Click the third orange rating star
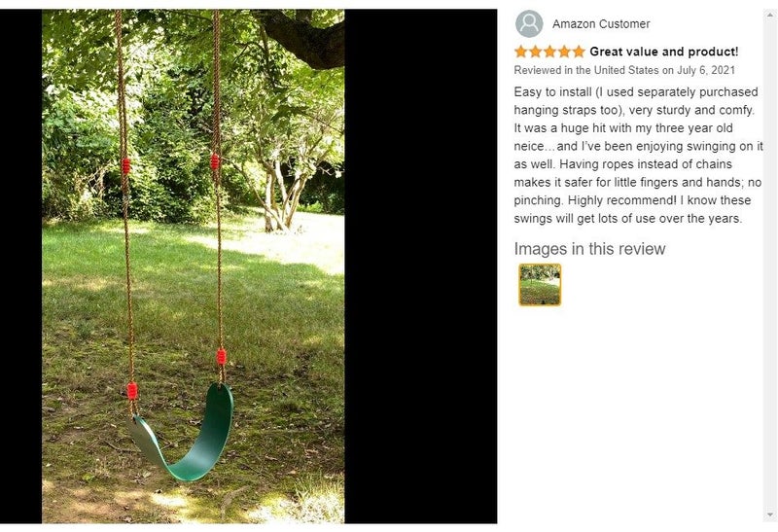Image resolution: width=778 pixels, height=532 pixels. (549, 52)
